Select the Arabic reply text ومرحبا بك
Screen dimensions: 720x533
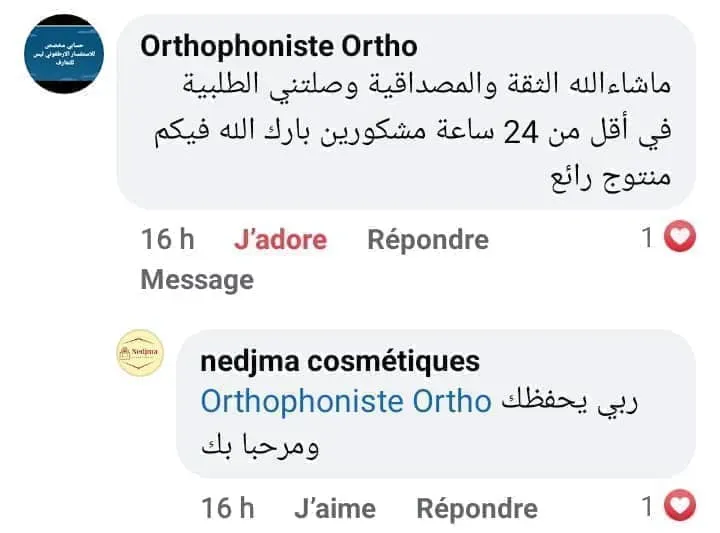260,446
